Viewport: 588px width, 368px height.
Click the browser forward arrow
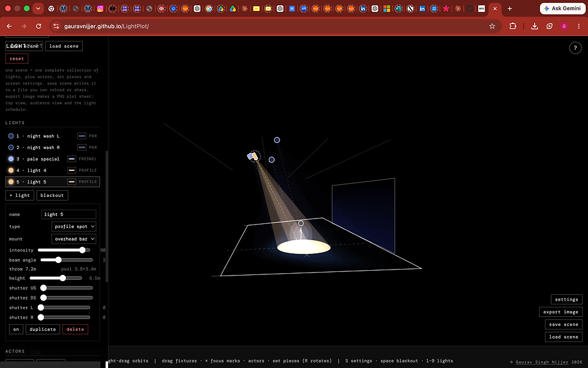[23, 26]
